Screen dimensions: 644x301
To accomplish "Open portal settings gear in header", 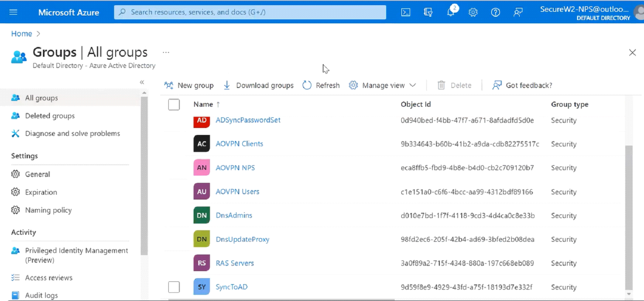I will [x=473, y=12].
